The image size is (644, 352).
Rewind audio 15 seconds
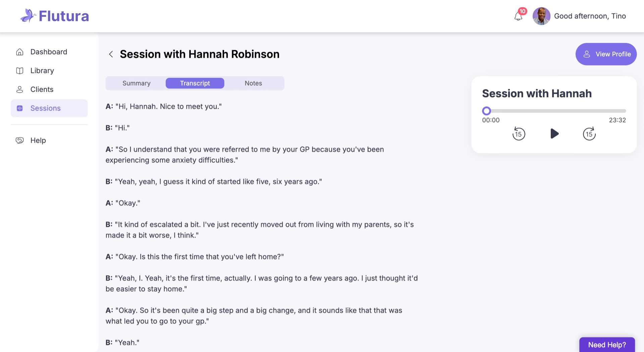(x=519, y=134)
